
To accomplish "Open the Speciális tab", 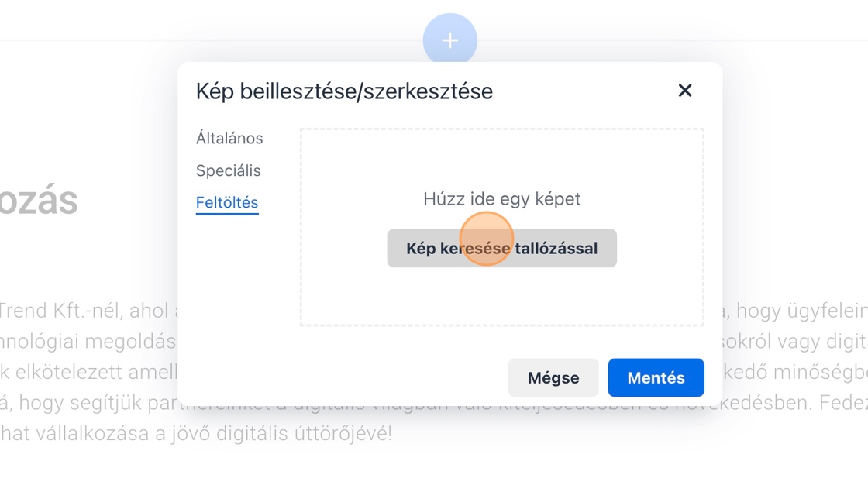I will (228, 170).
